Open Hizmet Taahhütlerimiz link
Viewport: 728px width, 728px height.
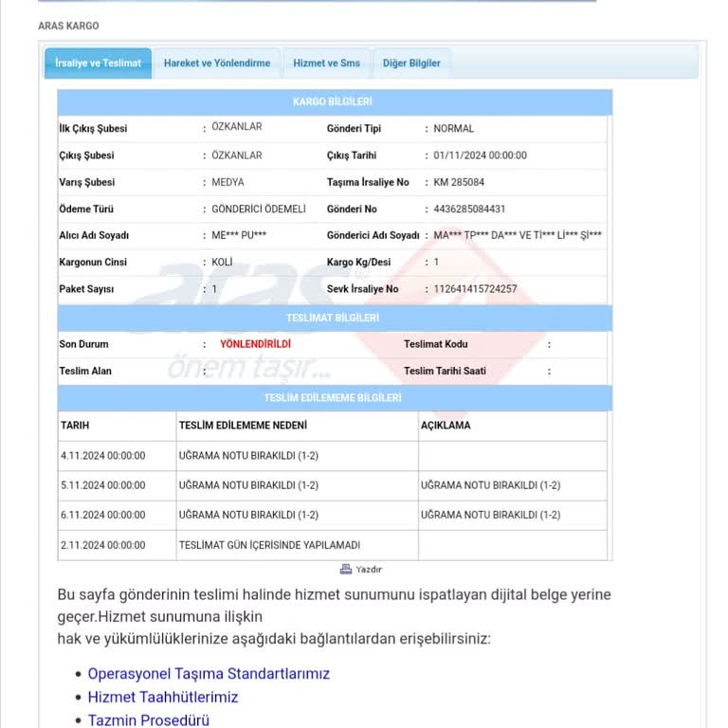point(162,697)
